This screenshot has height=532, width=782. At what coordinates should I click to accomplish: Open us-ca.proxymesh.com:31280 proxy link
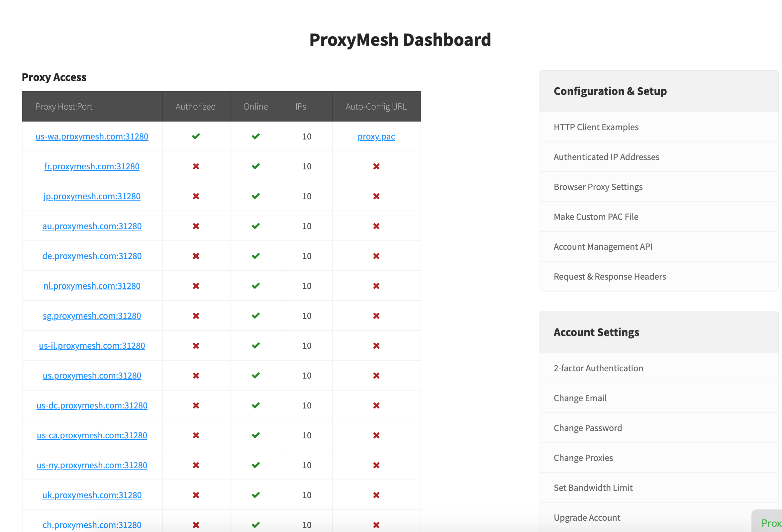(92, 436)
